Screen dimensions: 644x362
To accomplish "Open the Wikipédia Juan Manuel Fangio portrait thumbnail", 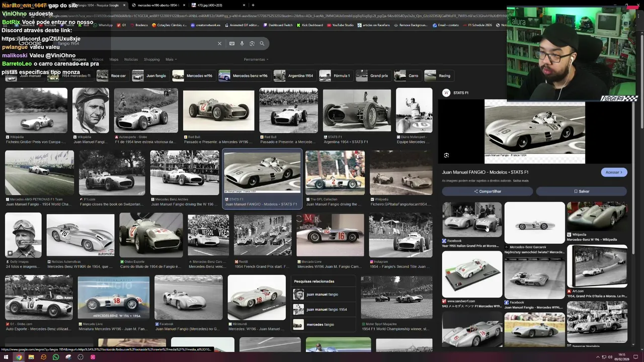I will click(91, 111).
